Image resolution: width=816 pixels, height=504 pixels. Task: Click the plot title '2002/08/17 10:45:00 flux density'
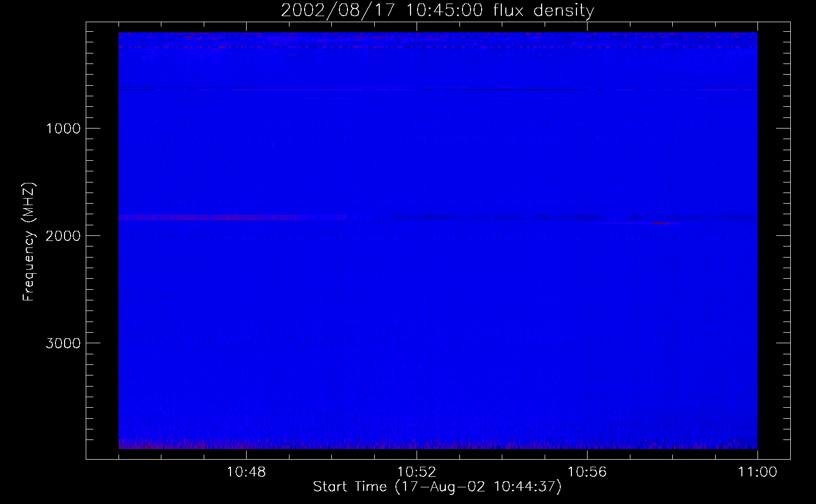click(437, 11)
